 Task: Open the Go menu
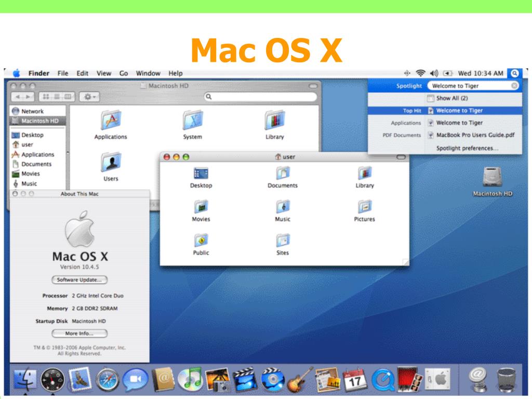(x=124, y=73)
